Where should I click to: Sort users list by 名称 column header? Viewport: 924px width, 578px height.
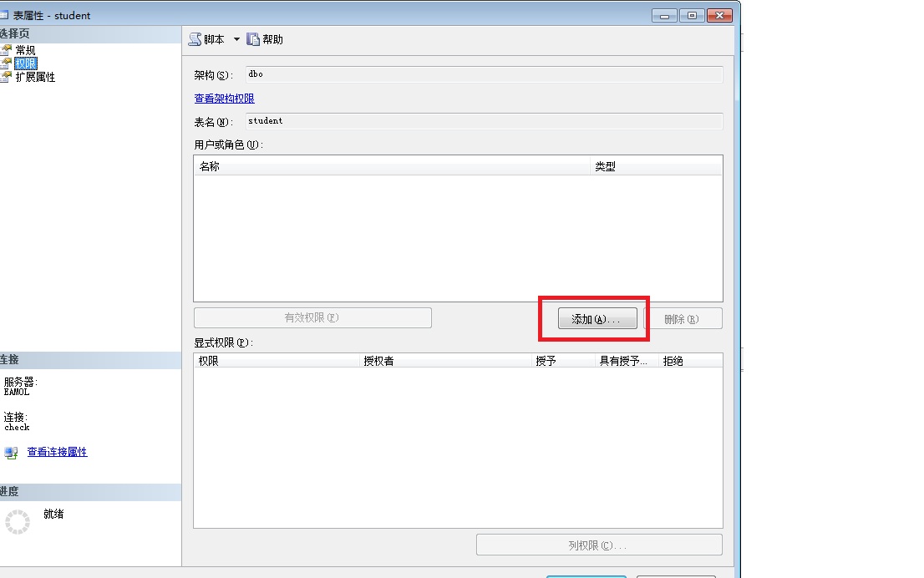tap(393, 166)
